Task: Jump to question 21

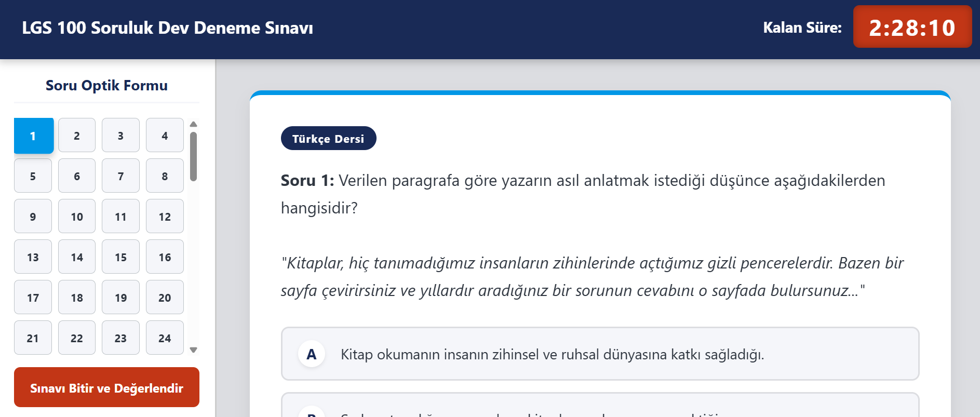Action: [33, 338]
